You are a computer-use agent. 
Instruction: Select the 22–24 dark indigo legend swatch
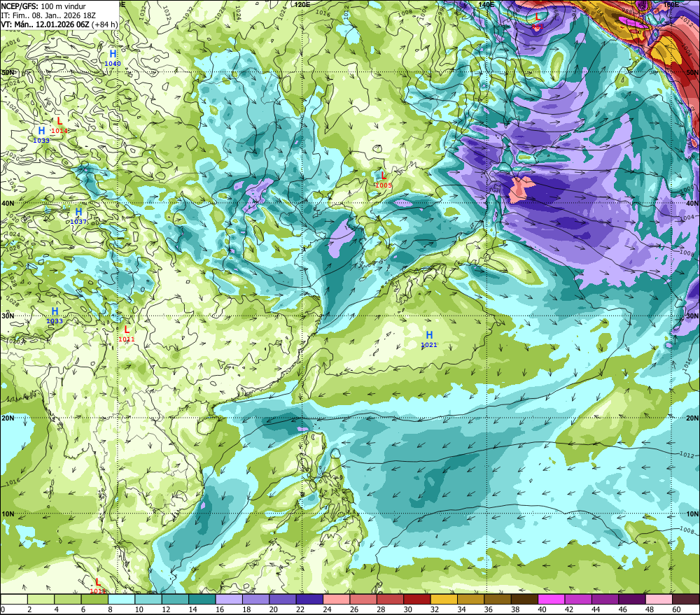(309, 599)
